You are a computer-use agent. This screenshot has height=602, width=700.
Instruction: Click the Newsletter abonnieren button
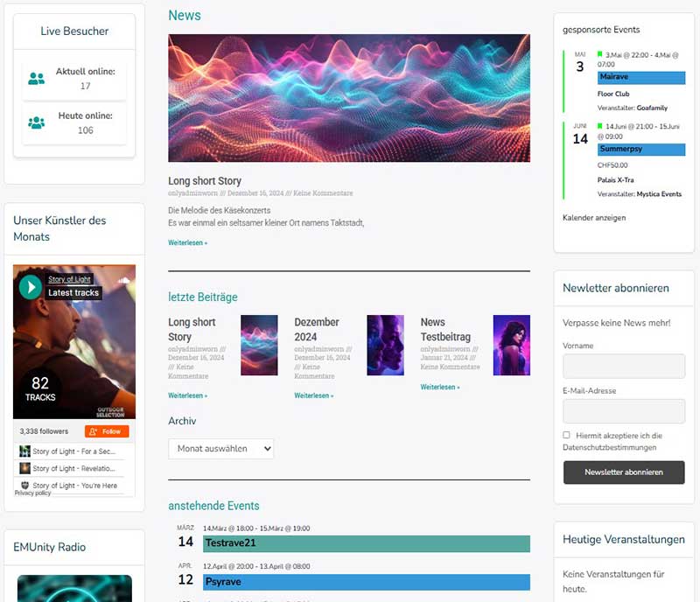coord(624,472)
